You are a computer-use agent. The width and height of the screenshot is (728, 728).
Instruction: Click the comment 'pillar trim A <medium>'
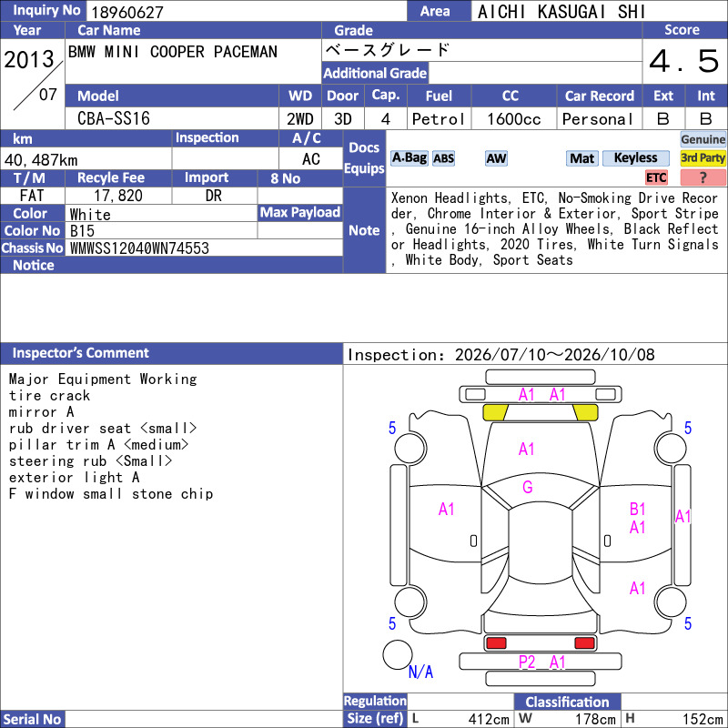pos(99,444)
